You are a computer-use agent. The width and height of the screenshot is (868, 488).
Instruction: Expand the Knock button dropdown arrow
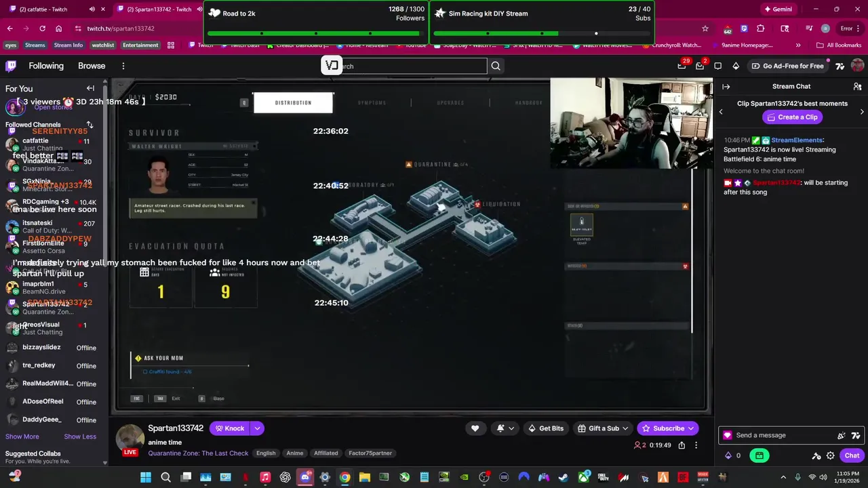[x=257, y=428]
